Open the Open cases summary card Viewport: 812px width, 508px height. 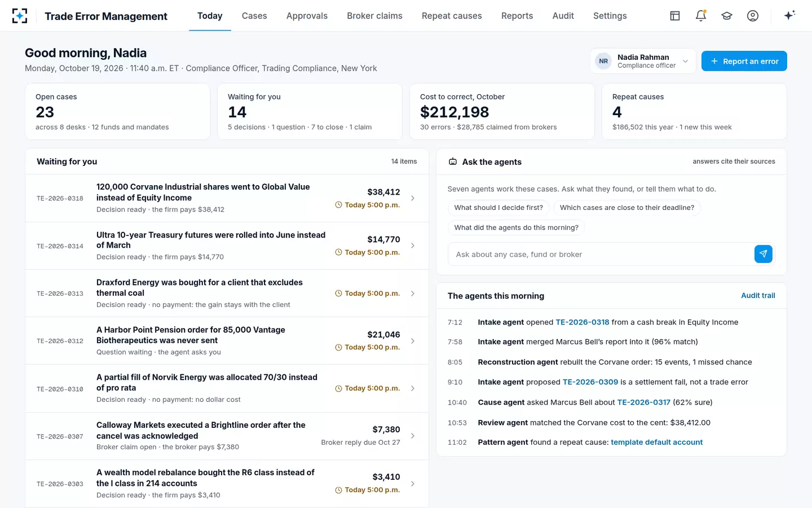(117, 112)
